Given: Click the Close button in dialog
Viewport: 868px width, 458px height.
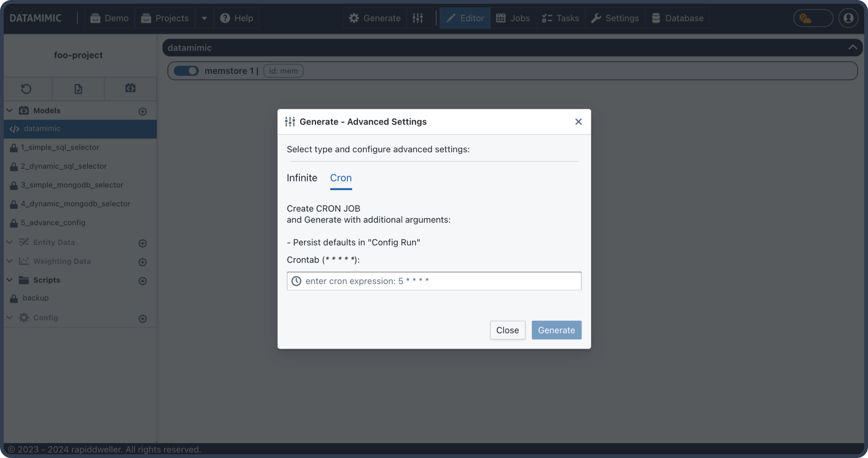Looking at the screenshot, I should [x=507, y=330].
